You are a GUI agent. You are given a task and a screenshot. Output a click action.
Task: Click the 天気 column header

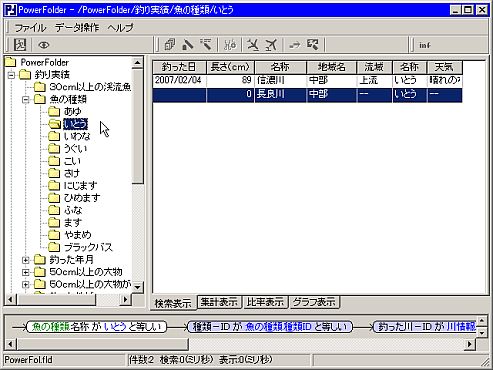click(444, 67)
